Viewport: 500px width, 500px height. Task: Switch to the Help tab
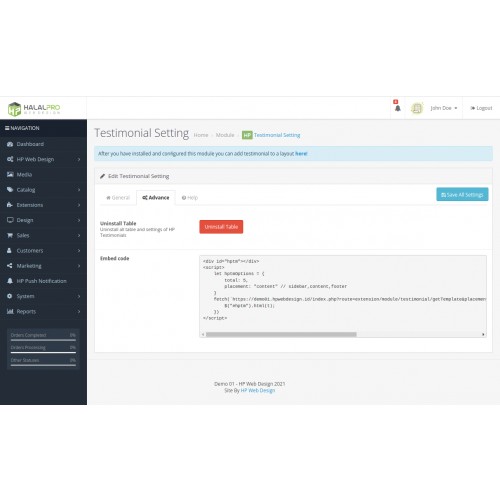(190, 198)
